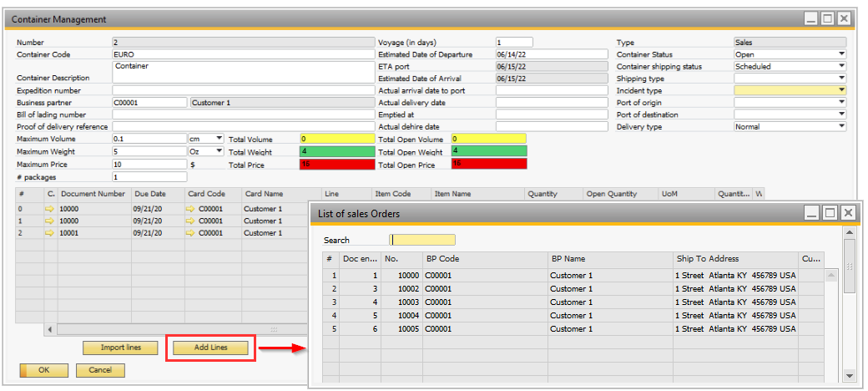Image resolution: width=868 pixels, height=391 pixels.
Task: Select sales order 10003 in list
Action: click(x=573, y=302)
